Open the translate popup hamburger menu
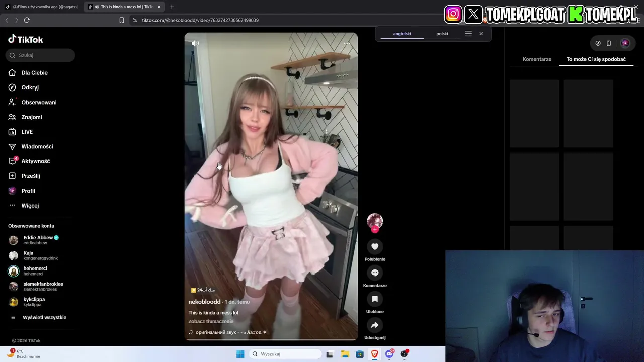644x362 pixels. (x=468, y=34)
